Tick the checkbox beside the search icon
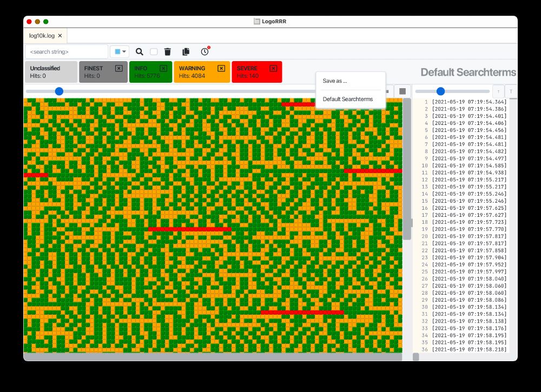 pos(154,52)
